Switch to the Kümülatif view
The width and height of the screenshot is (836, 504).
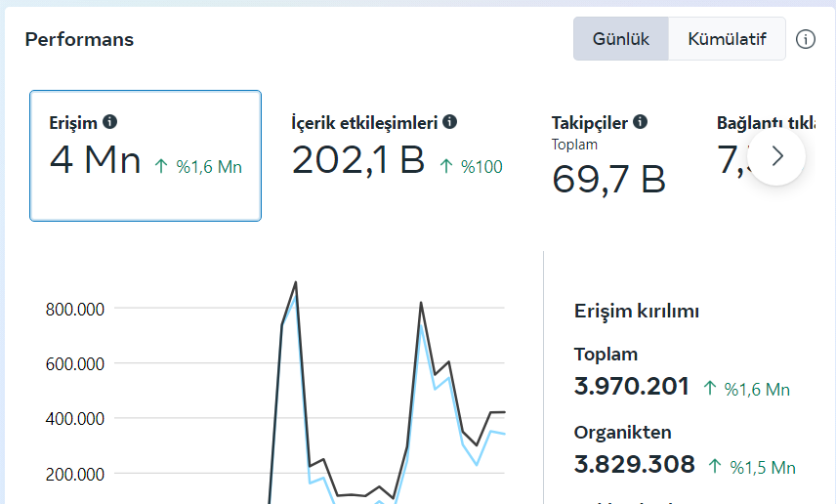[727, 38]
